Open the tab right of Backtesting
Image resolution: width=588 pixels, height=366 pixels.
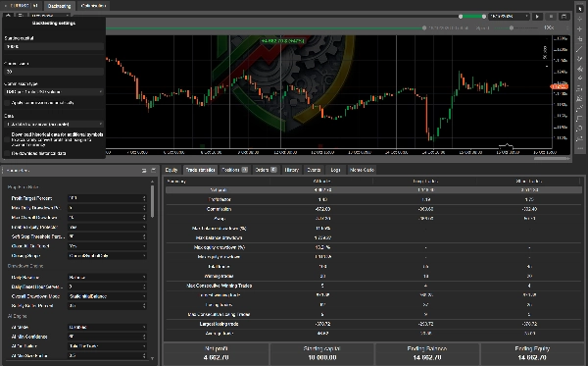93,6
